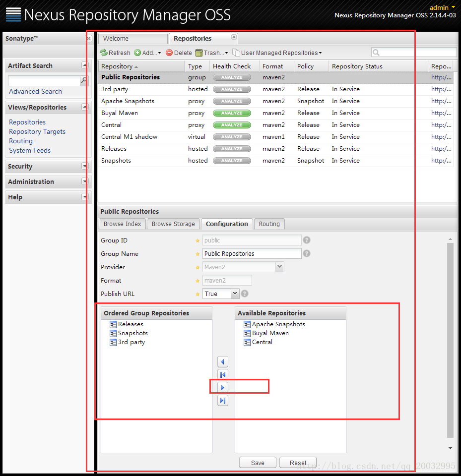Open the Repositories sidebar link
Screen dimensions: 461x476
coord(27,122)
